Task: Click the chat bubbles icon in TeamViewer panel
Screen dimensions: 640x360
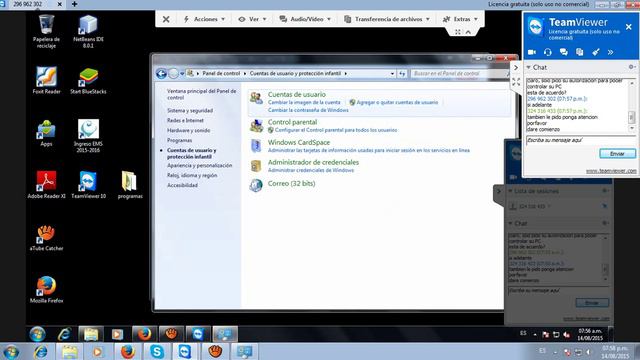Action: (x=564, y=52)
